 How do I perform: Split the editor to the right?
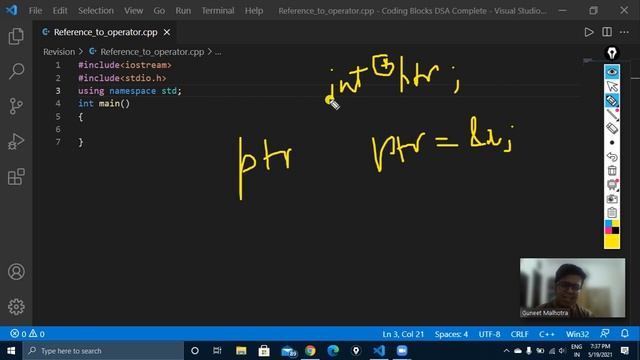click(607, 32)
